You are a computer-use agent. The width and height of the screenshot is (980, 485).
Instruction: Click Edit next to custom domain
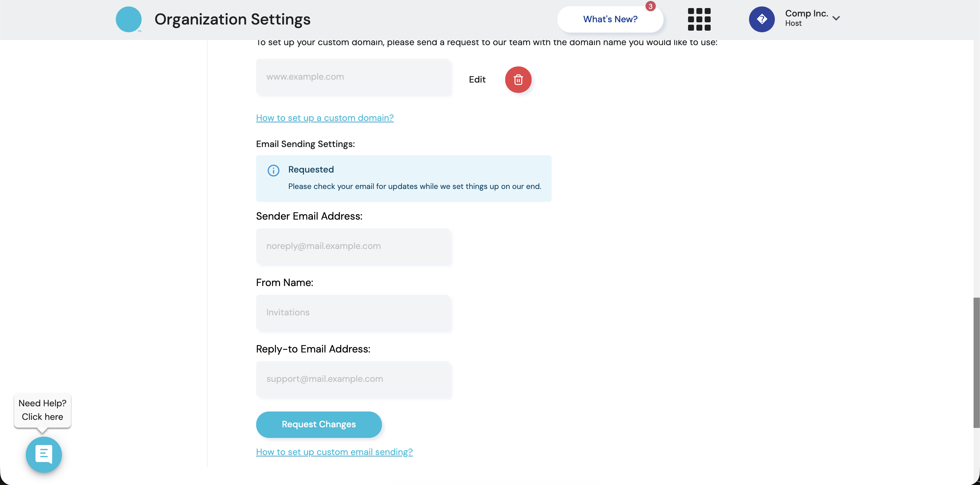tap(477, 80)
